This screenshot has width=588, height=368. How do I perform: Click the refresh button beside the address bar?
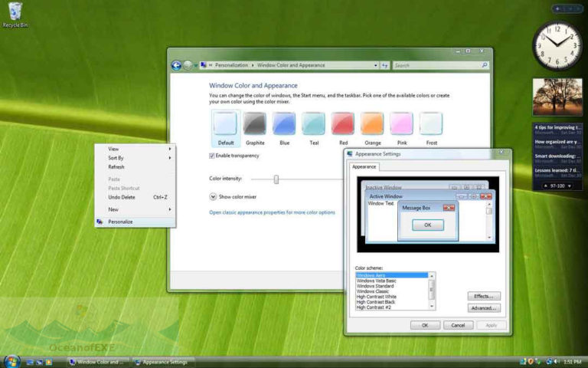pyautogui.click(x=385, y=65)
